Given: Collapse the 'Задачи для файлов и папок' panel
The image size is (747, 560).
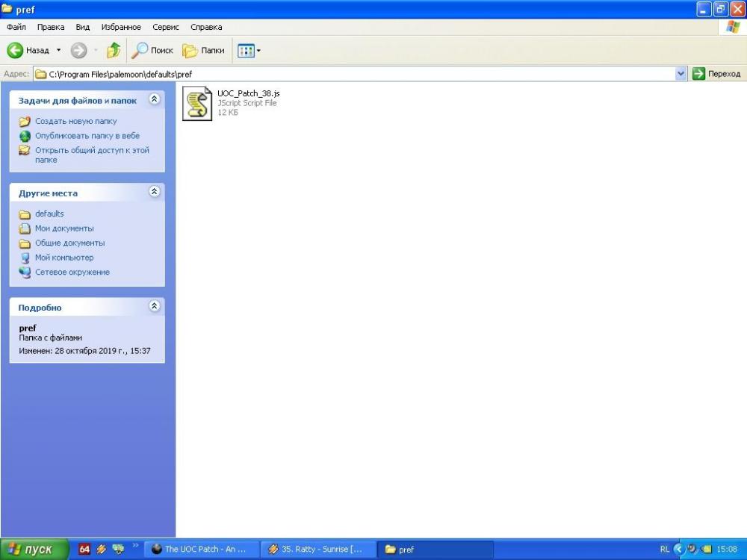Looking at the screenshot, I should pyautogui.click(x=154, y=99).
